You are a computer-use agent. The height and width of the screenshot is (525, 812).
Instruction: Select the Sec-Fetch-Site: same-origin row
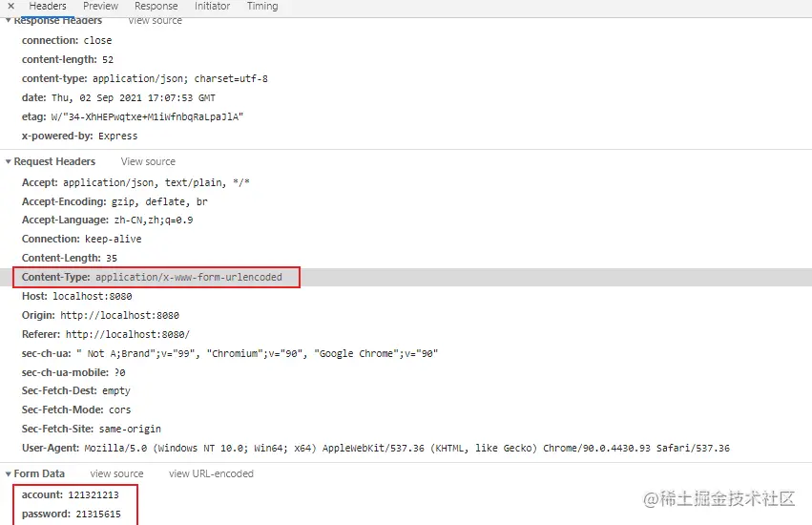click(x=92, y=430)
